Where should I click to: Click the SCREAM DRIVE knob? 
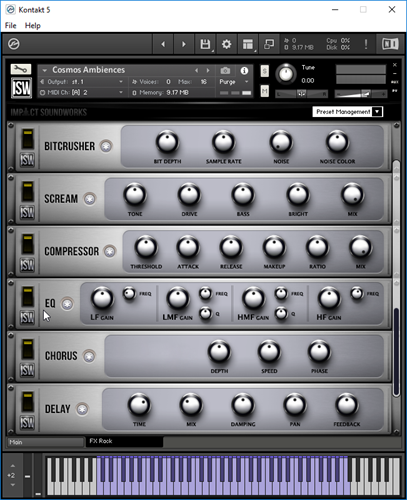[189, 195]
